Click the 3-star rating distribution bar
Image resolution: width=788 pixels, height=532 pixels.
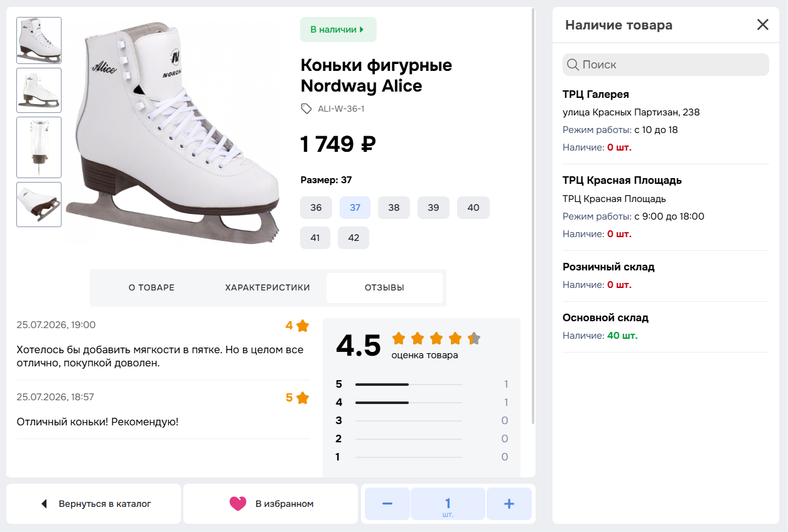pos(408,421)
